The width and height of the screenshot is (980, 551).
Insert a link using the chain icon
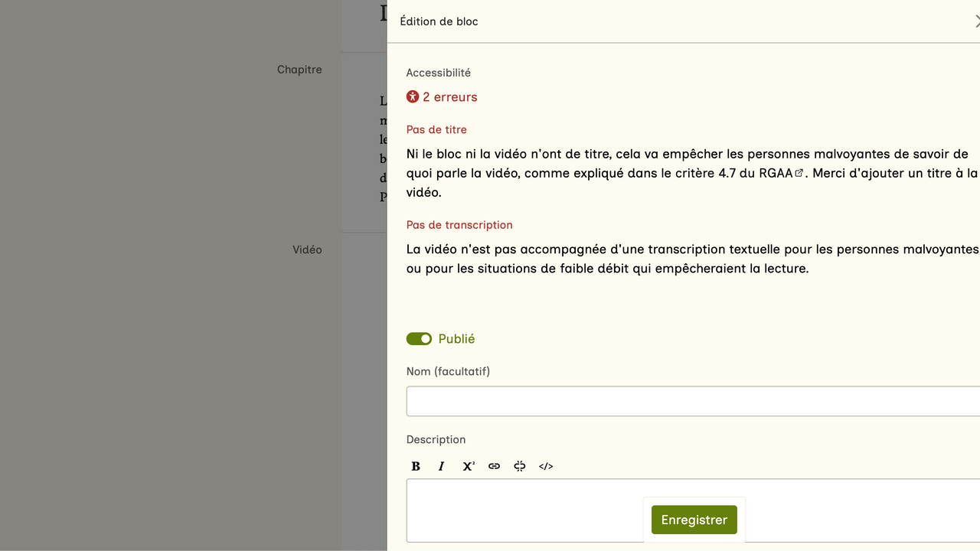pyautogui.click(x=494, y=466)
